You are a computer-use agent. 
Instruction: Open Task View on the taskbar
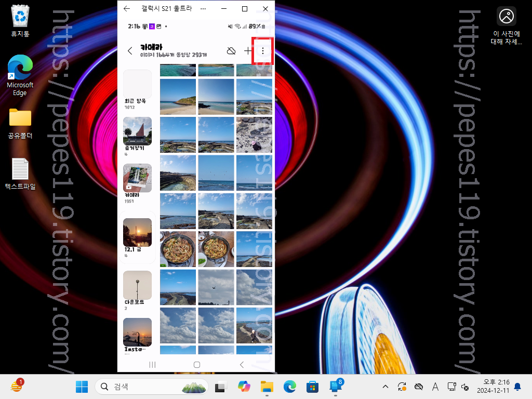221,387
